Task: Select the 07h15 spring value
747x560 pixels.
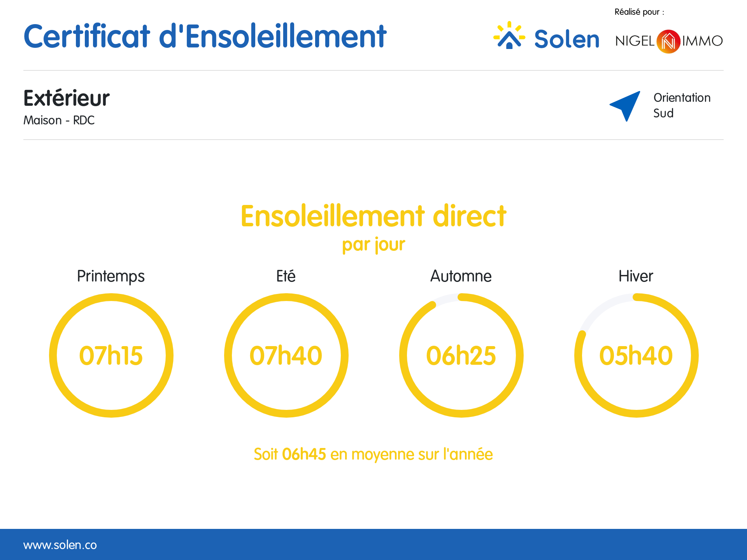Action: 111,355
